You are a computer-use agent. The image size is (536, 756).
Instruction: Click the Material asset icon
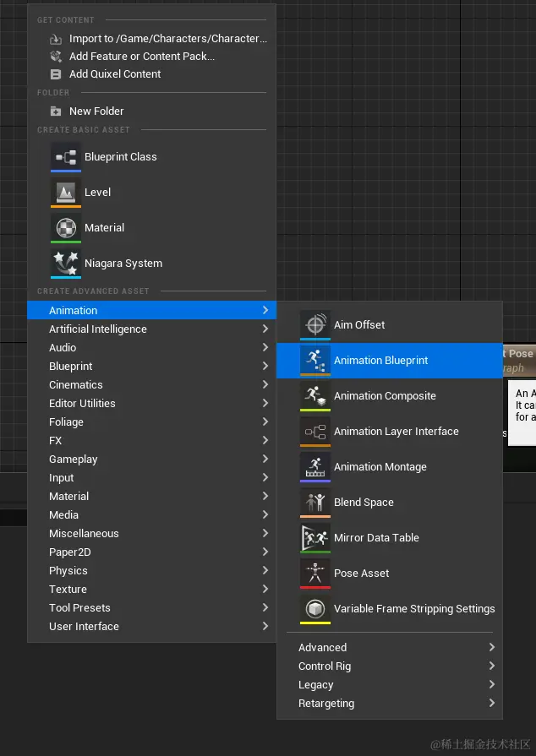click(x=66, y=227)
